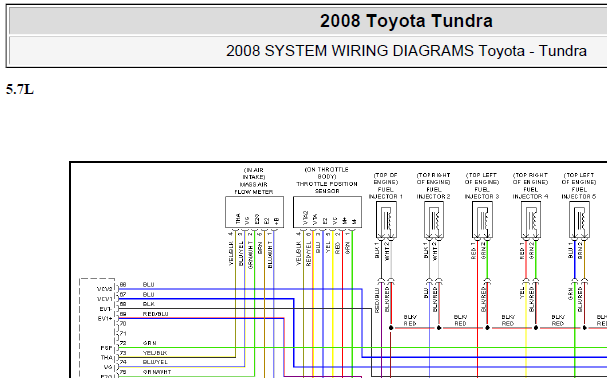
Task: Click the 'FUEL INJECTOR 1' label
Action: click(x=386, y=193)
